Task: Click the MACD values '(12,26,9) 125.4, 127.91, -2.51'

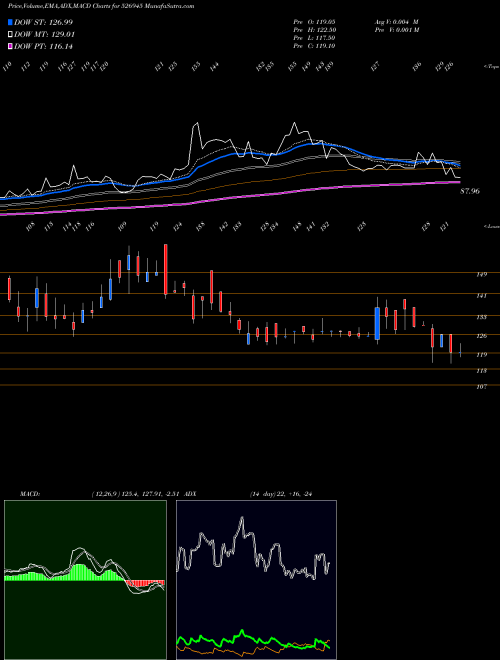Action: coord(136,494)
